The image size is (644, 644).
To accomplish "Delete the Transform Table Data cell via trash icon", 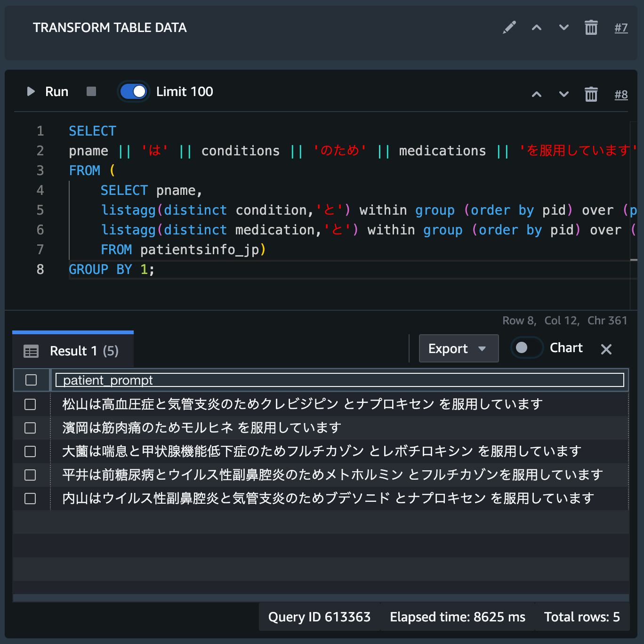I will [x=591, y=28].
